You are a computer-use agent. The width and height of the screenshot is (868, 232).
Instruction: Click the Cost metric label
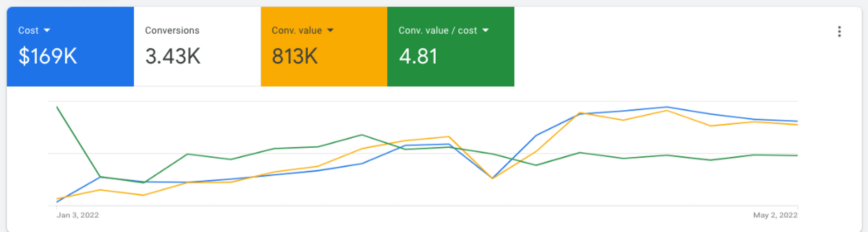(x=28, y=30)
